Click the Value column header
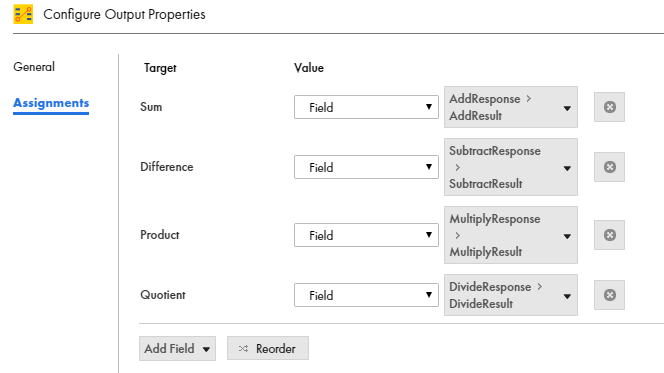The width and height of the screenshot is (664, 373). pyautogui.click(x=309, y=68)
